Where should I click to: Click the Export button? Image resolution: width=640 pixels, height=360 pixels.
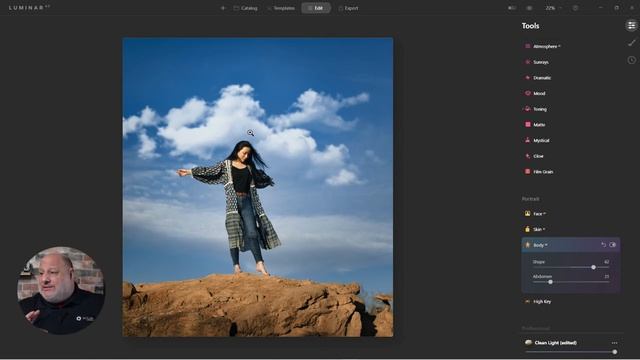coord(348,8)
